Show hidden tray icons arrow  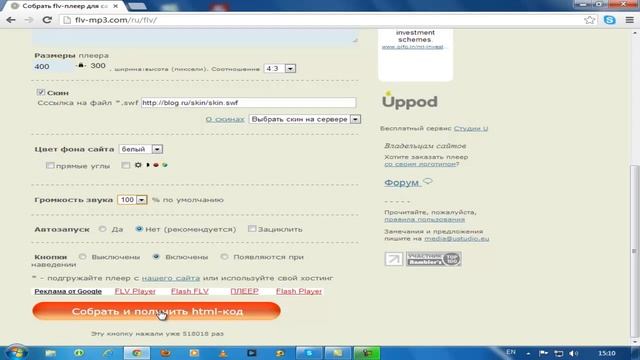pos(528,353)
